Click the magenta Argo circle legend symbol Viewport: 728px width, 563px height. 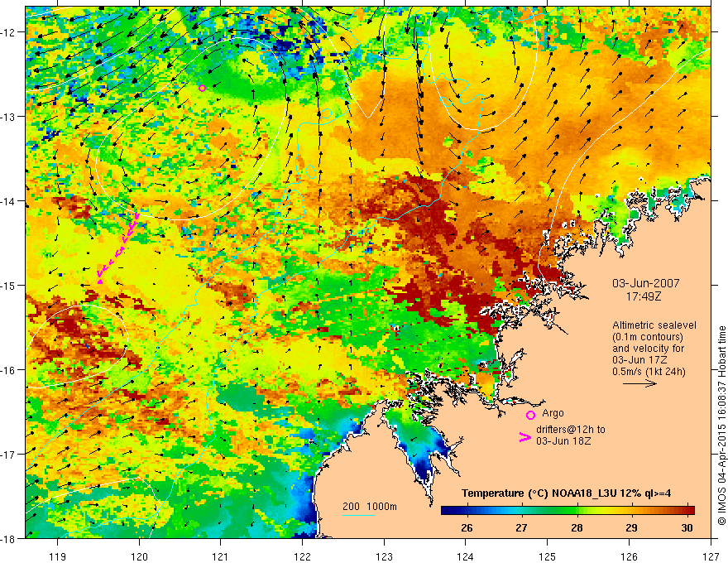530,415
